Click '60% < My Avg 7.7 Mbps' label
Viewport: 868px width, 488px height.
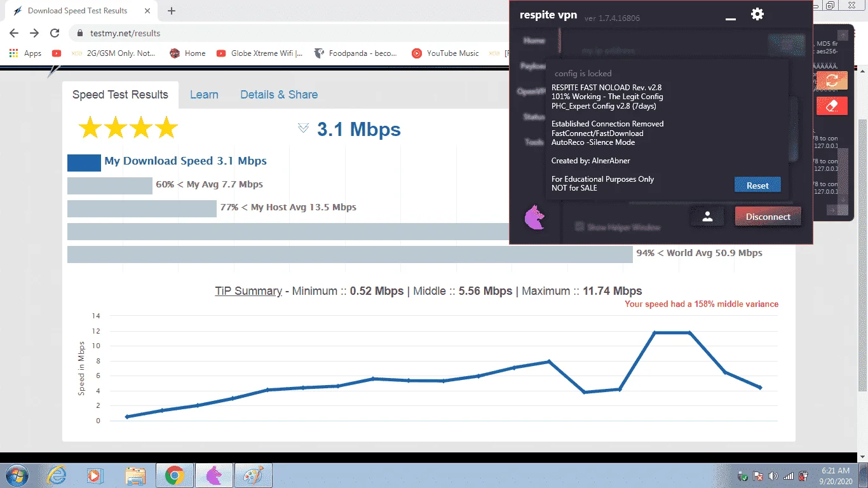click(x=209, y=184)
